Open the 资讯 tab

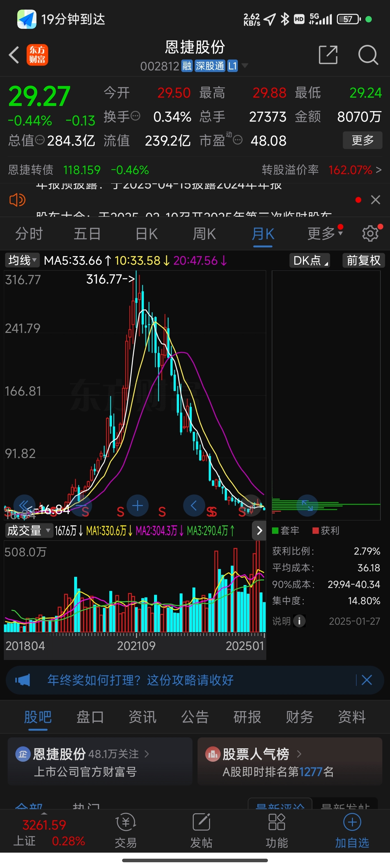point(143,717)
